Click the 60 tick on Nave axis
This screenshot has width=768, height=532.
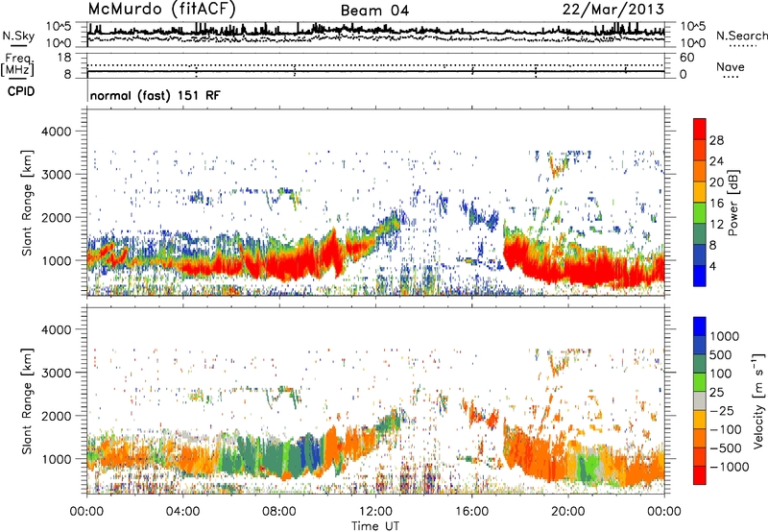pyautogui.click(x=686, y=58)
